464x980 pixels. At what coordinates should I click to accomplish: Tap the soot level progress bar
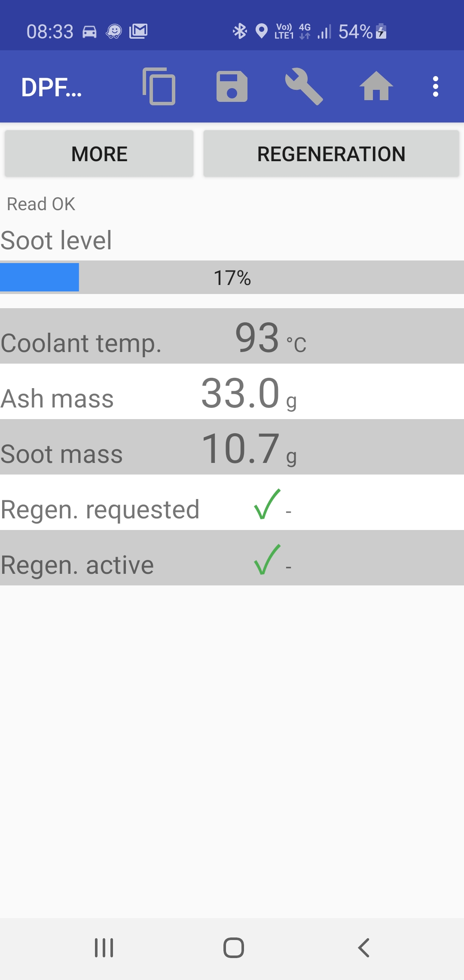tap(232, 278)
